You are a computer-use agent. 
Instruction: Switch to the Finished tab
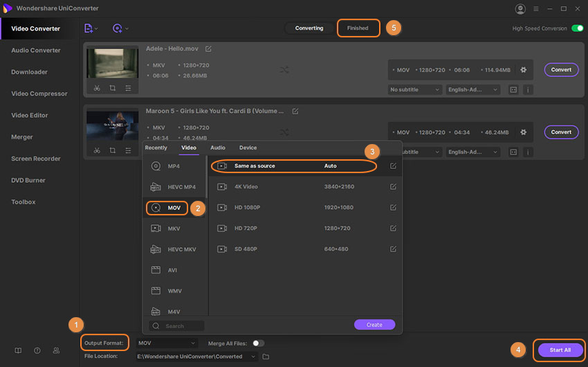[x=358, y=28]
